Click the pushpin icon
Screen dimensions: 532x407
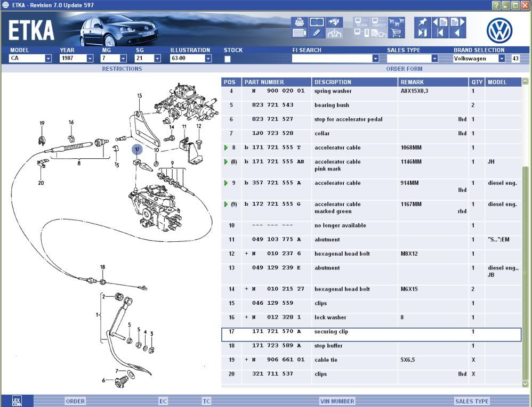tap(422, 22)
